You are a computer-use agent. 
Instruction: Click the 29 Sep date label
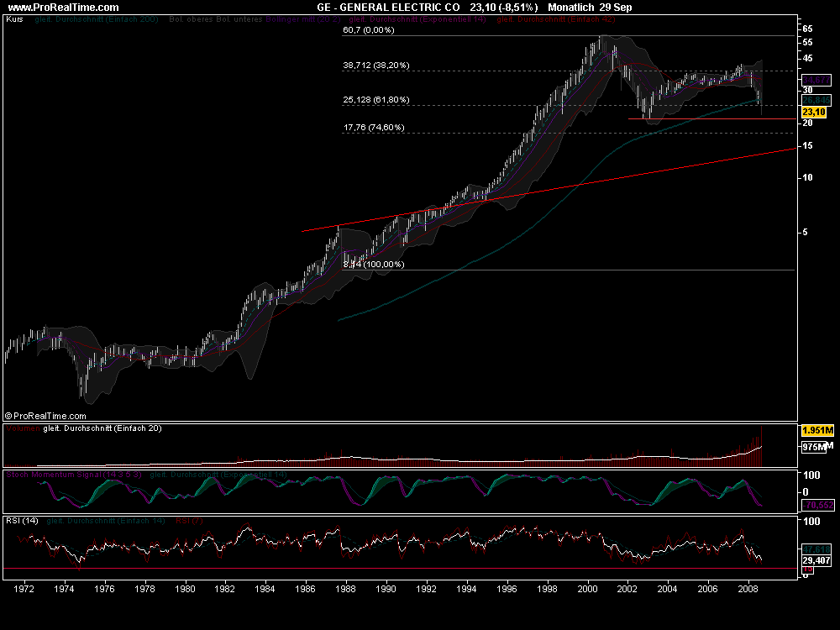pyautogui.click(x=616, y=7)
